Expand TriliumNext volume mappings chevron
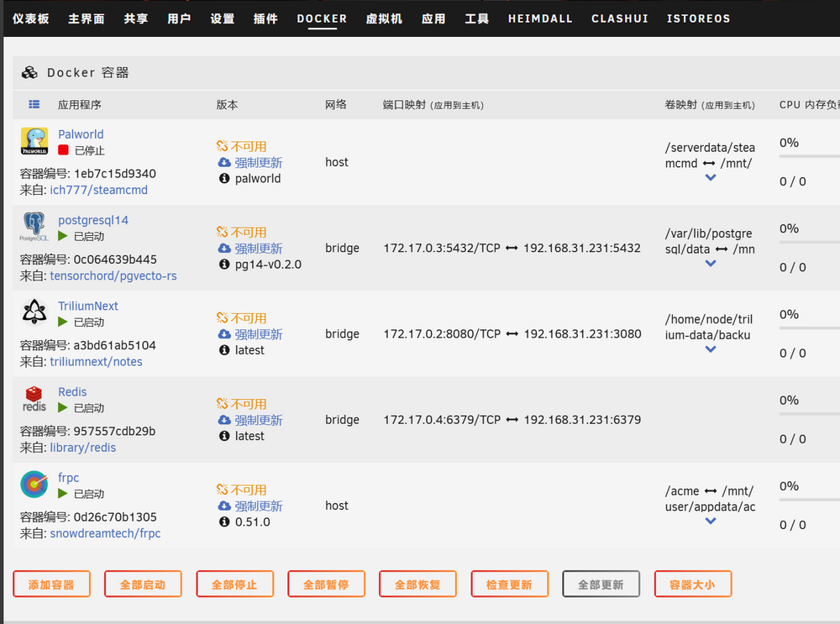 [711, 349]
